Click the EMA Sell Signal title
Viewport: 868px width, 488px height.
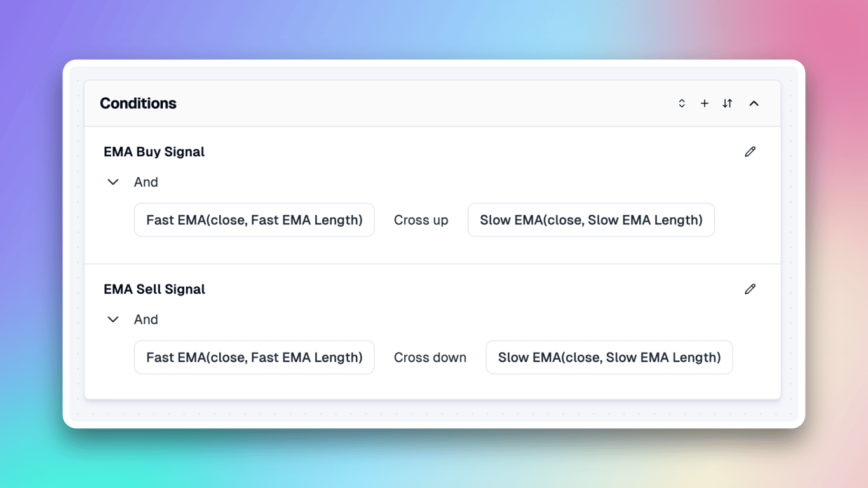point(154,289)
